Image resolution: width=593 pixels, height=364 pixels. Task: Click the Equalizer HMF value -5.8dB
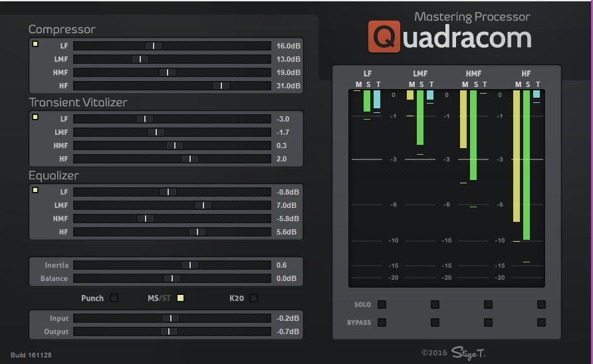(287, 218)
